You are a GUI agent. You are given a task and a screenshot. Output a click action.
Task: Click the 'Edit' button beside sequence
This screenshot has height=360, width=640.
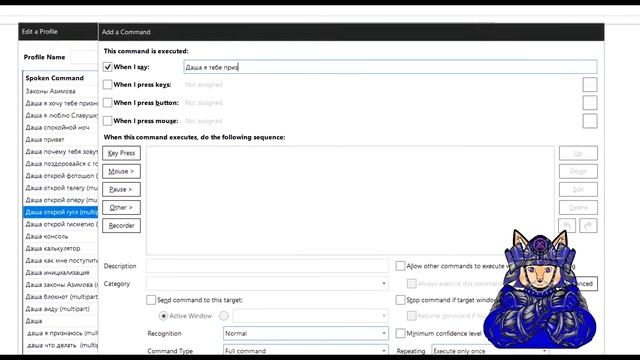[578, 189]
